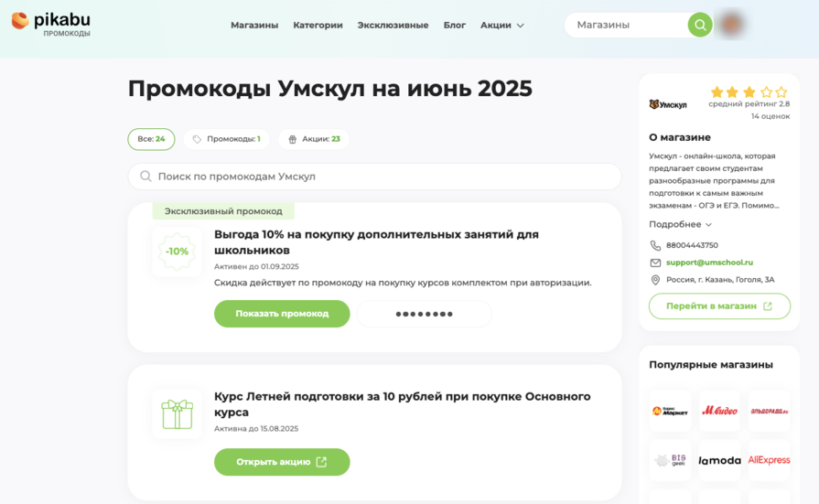Click the phone icon beside 88004443750
The height and width of the screenshot is (504, 819).
coord(655,245)
